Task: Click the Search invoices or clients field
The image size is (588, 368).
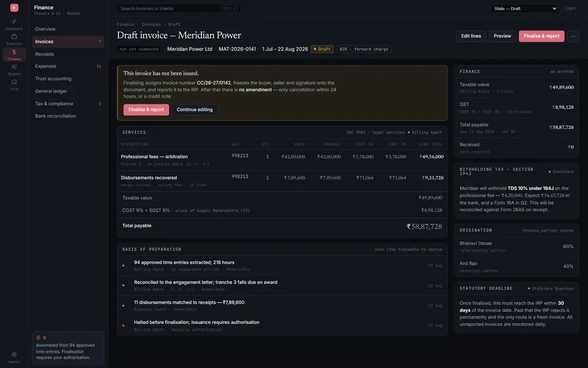Action: point(179,8)
